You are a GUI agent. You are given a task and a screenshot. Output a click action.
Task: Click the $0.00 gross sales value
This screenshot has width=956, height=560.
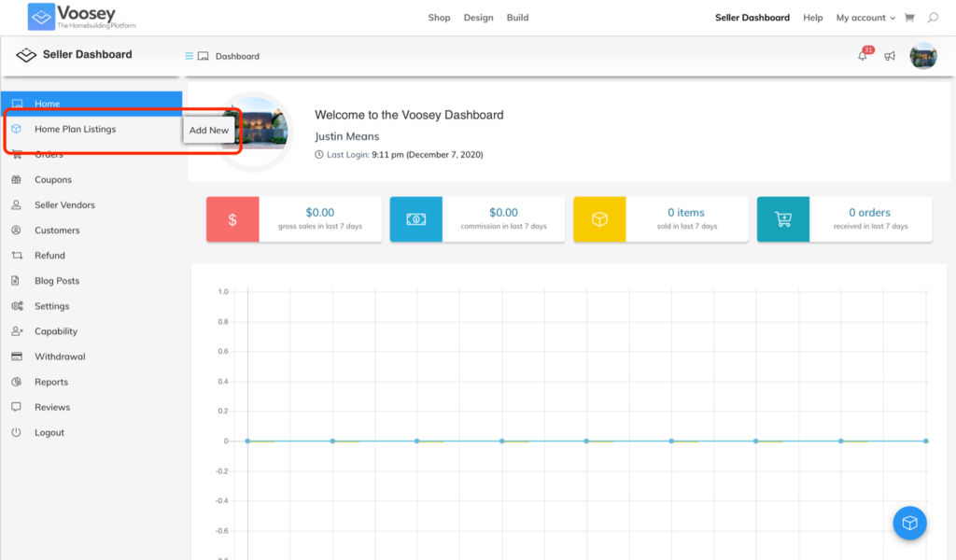click(x=320, y=212)
